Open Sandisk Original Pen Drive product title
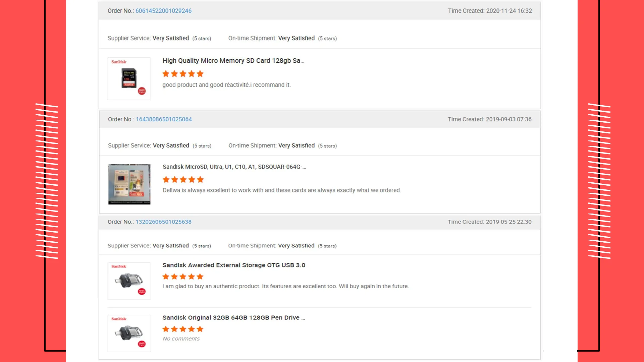Screen dimensions: 644x362 234,318
